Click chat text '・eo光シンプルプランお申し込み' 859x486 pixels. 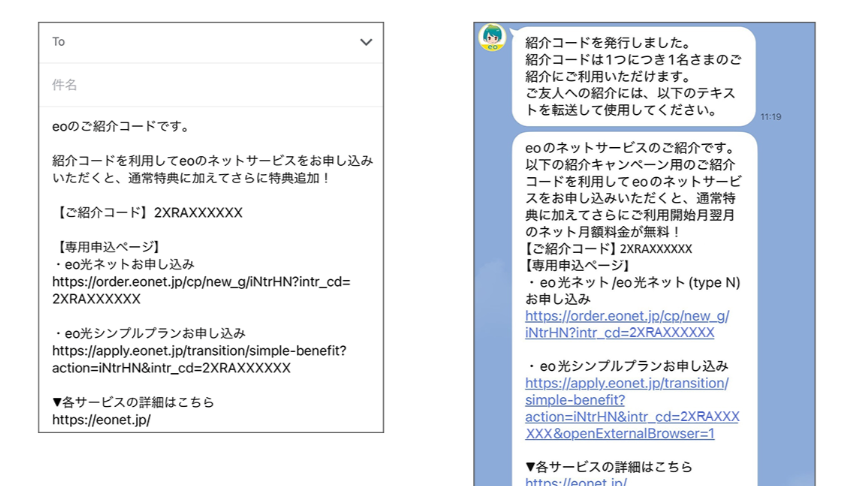pyautogui.click(x=627, y=366)
